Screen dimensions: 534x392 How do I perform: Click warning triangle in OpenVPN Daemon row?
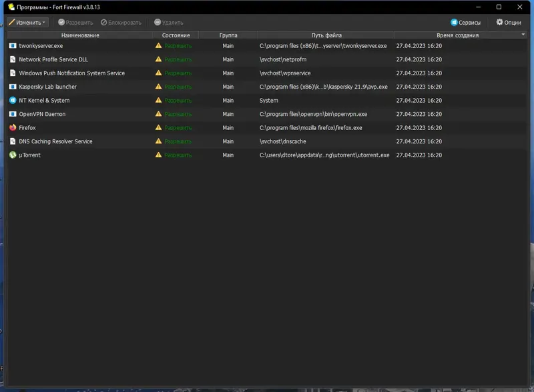pos(158,113)
